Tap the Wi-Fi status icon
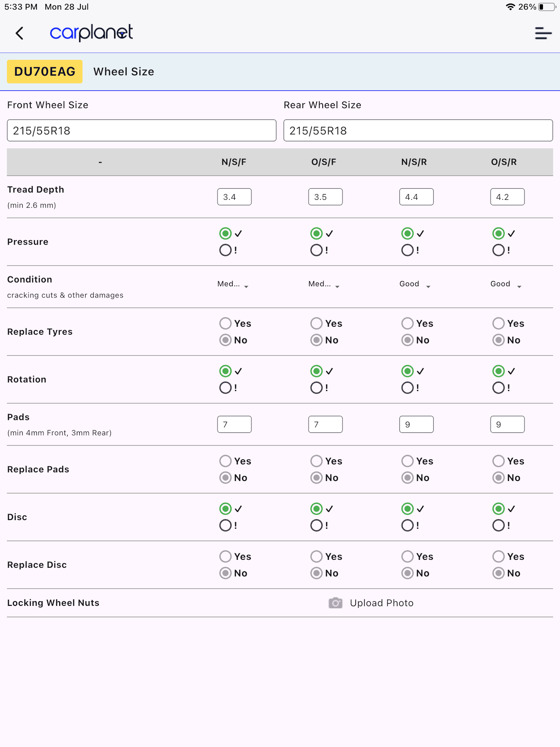 (510, 7)
